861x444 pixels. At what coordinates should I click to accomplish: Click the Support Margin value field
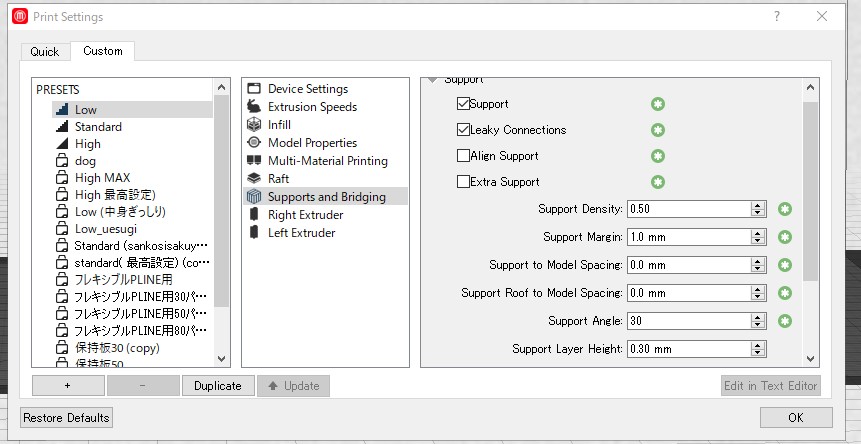click(x=690, y=237)
